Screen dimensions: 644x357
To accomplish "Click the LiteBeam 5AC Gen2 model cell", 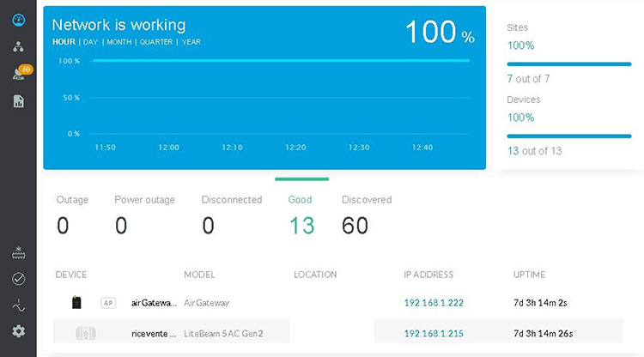I will coord(223,334).
